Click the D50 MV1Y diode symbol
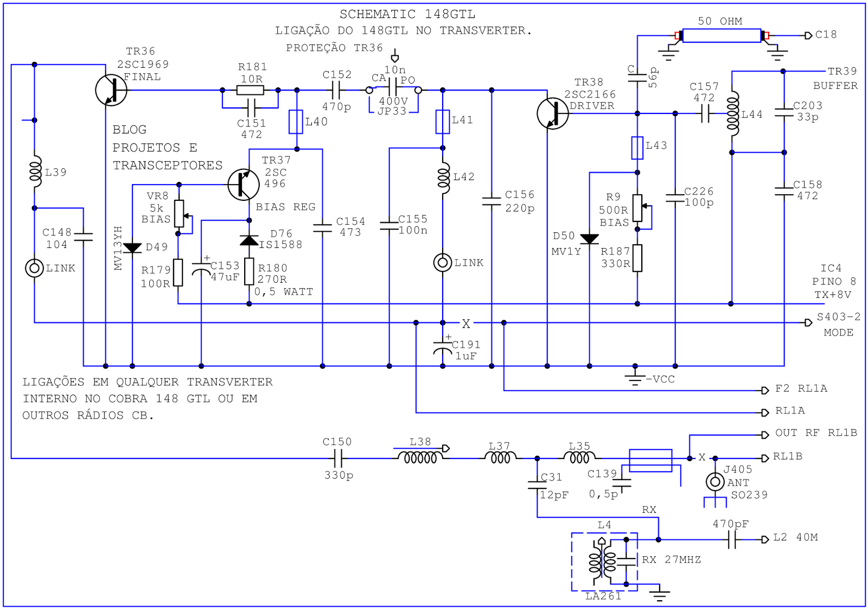868x610 pixels. click(x=590, y=239)
